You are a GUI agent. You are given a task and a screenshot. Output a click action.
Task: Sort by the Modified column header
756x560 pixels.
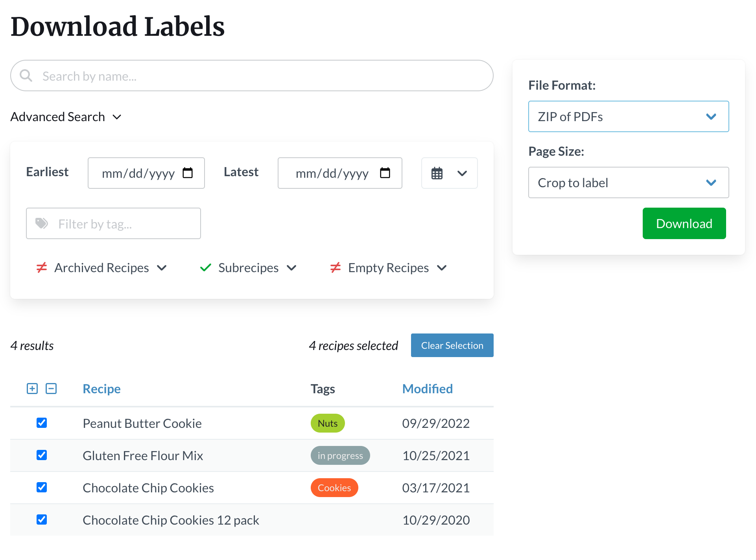427,389
